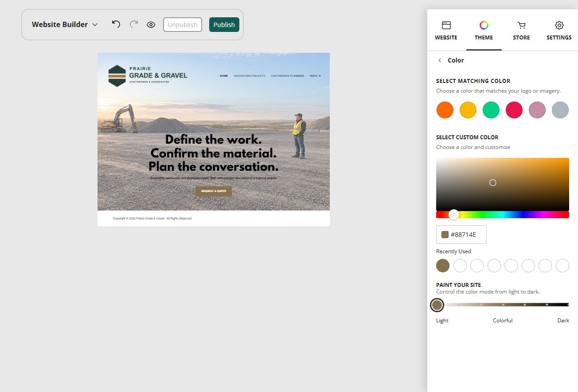578x392 pixels.
Task: Click the Paint Your Site slider handle
Action: [x=437, y=305]
